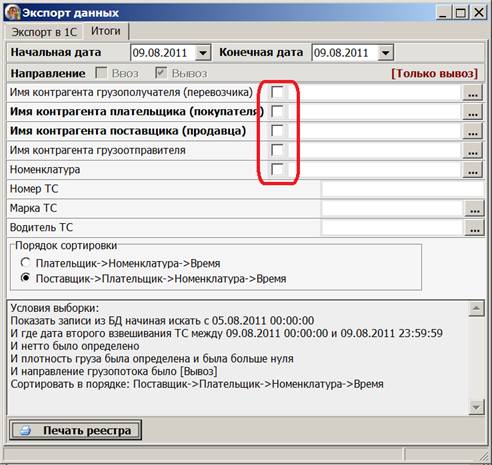Switch to the Экспорт в 1С tab
The height and width of the screenshot is (465, 492).
44,32
